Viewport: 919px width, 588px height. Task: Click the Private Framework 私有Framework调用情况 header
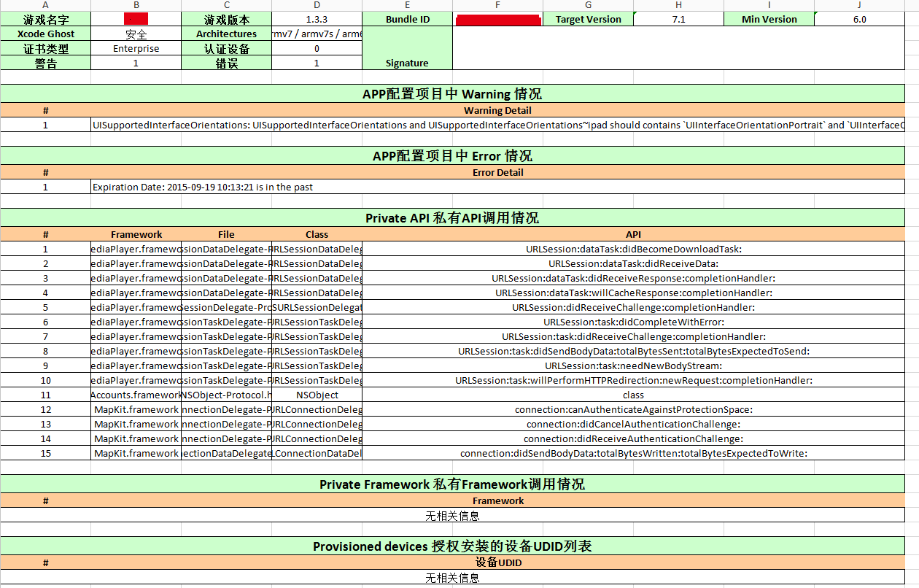pyautogui.click(x=452, y=484)
